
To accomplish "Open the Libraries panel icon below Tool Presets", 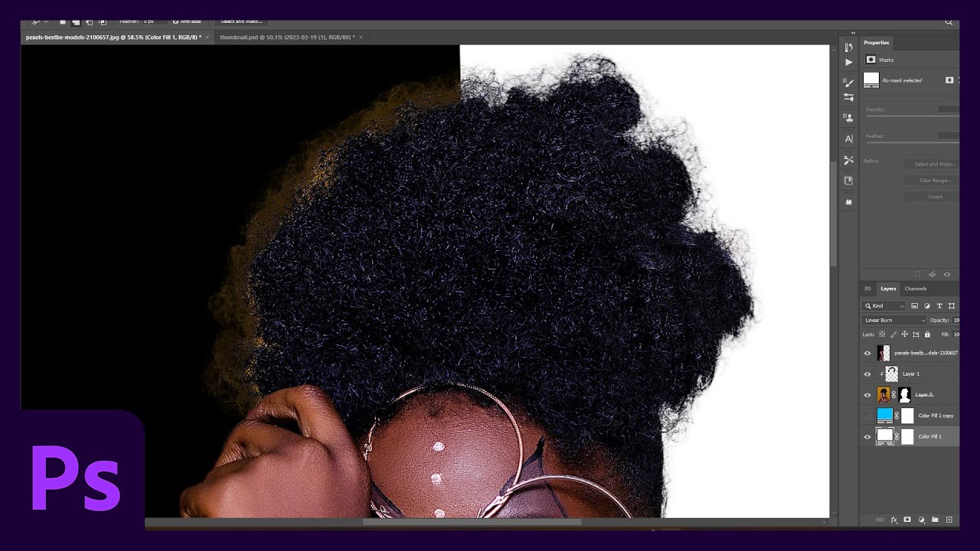I will pyautogui.click(x=848, y=181).
